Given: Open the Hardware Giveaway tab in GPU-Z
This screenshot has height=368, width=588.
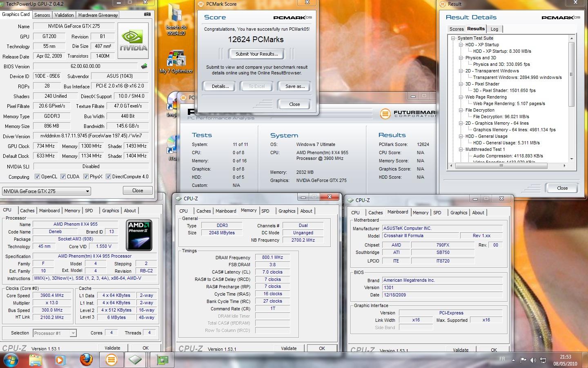Looking at the screenshot, I should tap(98, 15).
